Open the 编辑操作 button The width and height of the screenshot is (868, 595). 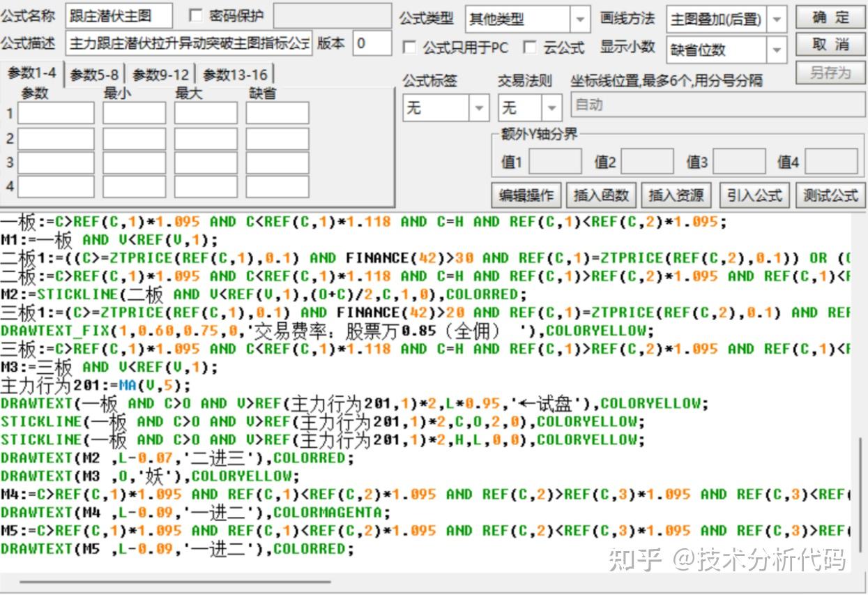pos(526,196)
